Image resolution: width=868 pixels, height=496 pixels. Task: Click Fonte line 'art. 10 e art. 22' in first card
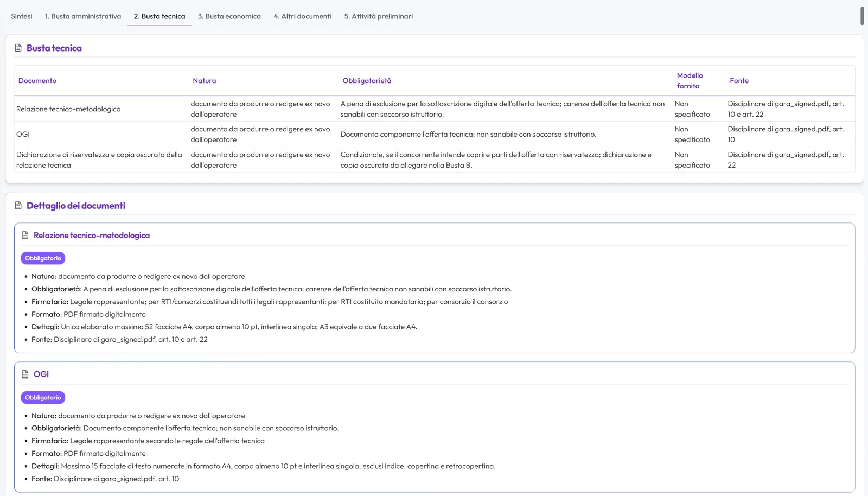coord(119,340)
